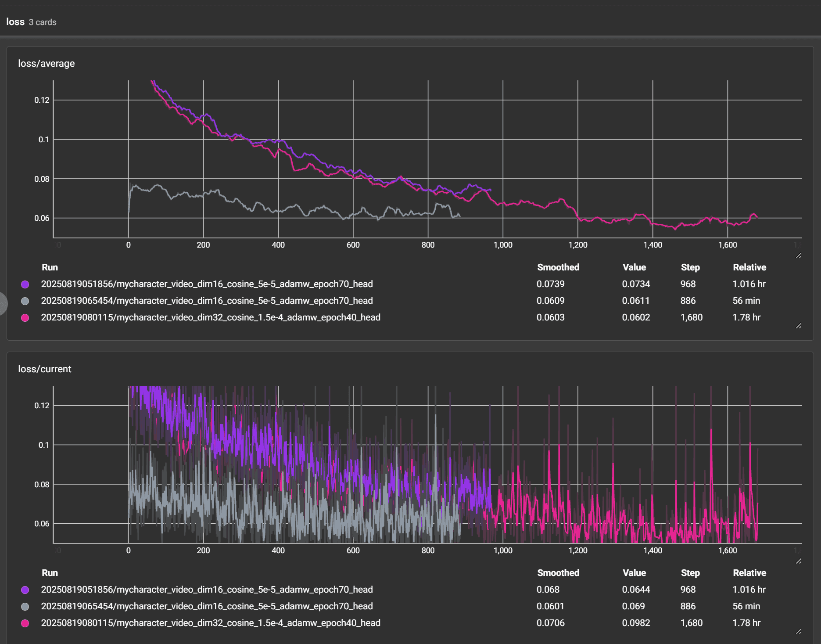Click the resize handle of the loss/average data table
This screenshot has height=644, width=821.
click(799, 326)
